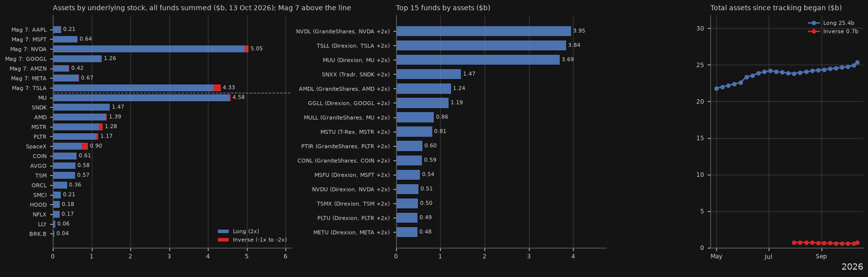Click the NFLX row label
This screenshot has width=868, height=277.
tap(40, 215)
